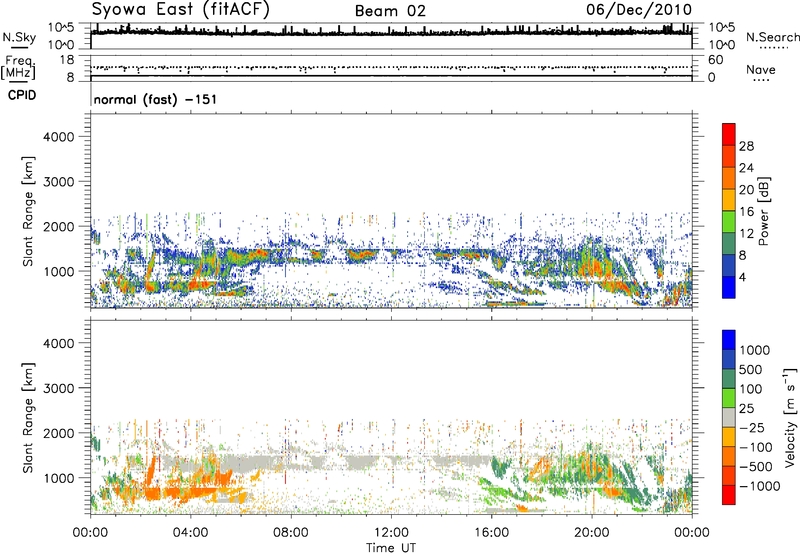Click the blue top velocity colorbar segment
800x554 pixels.
[x=729, y=340]
